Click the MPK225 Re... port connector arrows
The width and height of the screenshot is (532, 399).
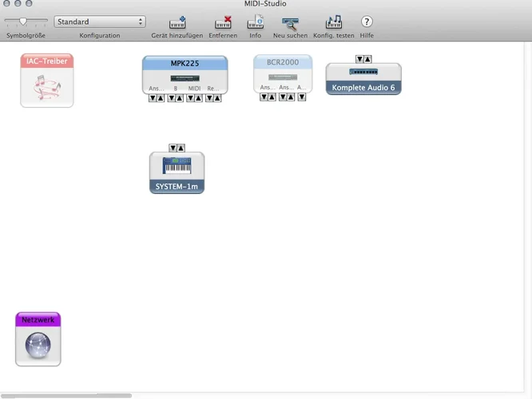[214, 98]
